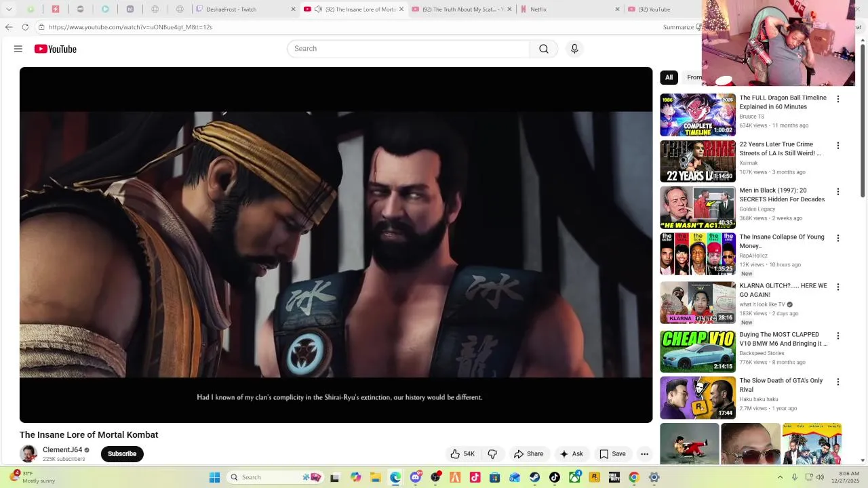Go to the YouTube home logo
Viewport: 868px width, 488px height.
(x=56, y=49)
